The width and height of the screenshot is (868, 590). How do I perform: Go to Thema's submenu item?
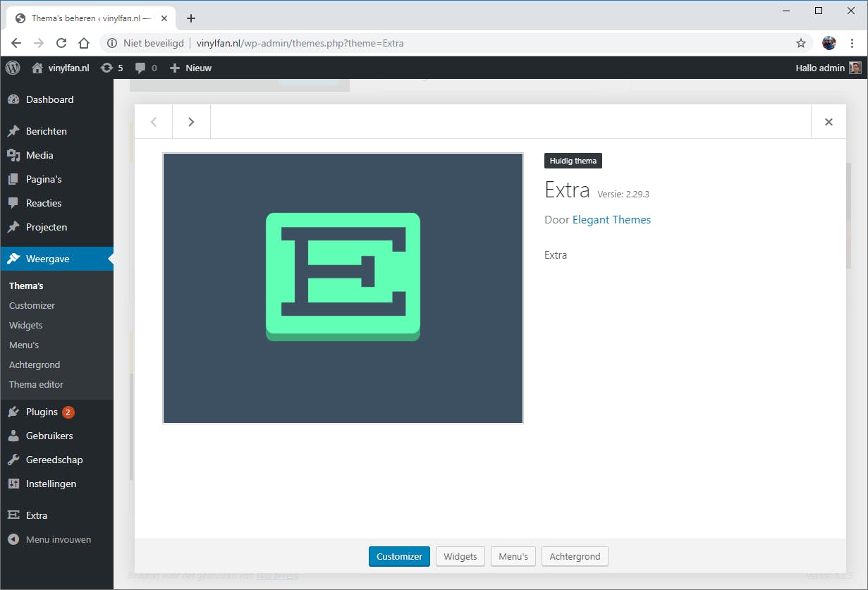[26, 285]
